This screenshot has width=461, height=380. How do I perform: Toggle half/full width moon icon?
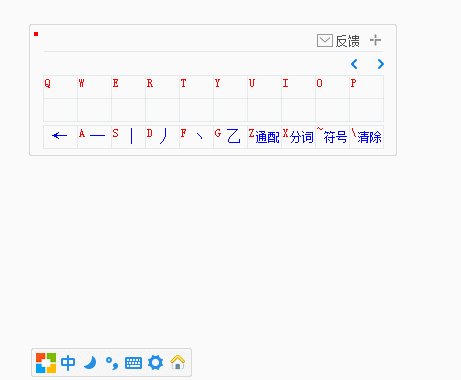[90, 363]
